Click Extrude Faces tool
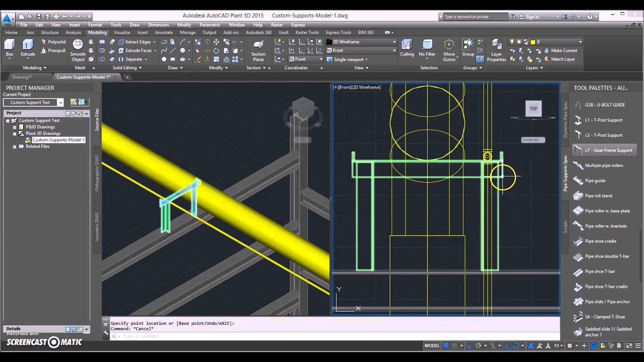644x362 pixels. point(135,50)
